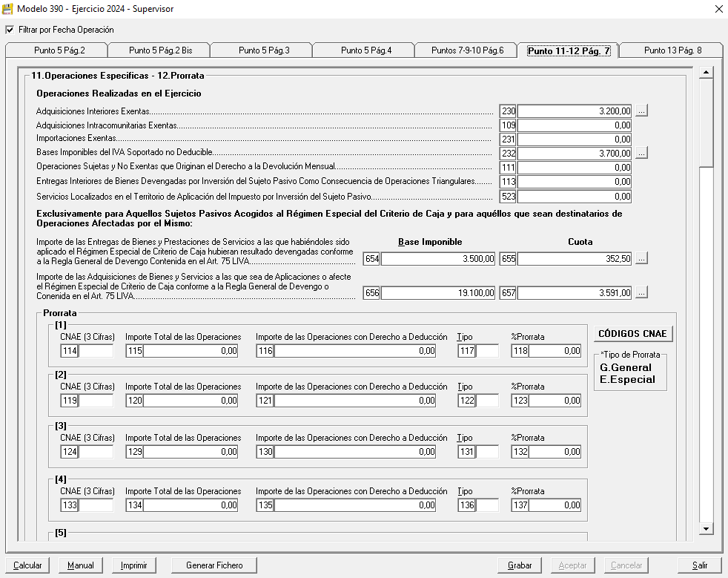Focus field 230 Adquisiciones Interiores Exentas

pyautogui.click(x=575, y=111)
